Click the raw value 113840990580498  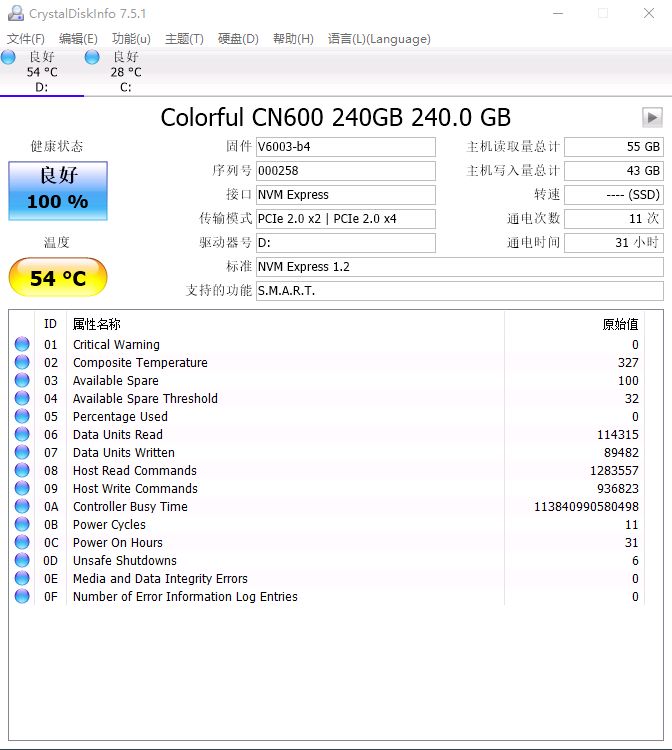586,507
